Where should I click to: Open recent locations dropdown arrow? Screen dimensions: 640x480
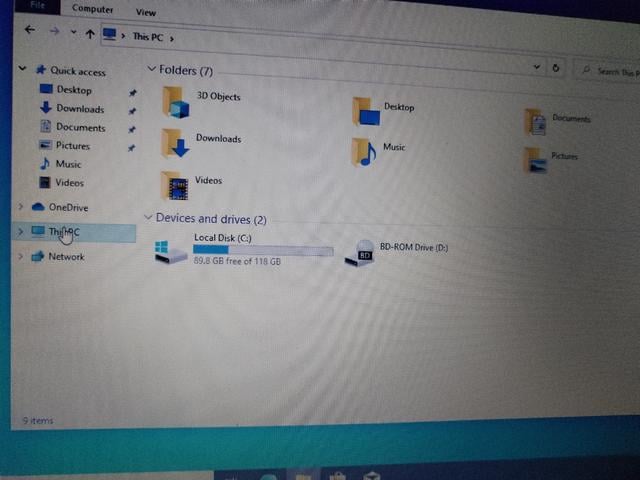(73, 32)
